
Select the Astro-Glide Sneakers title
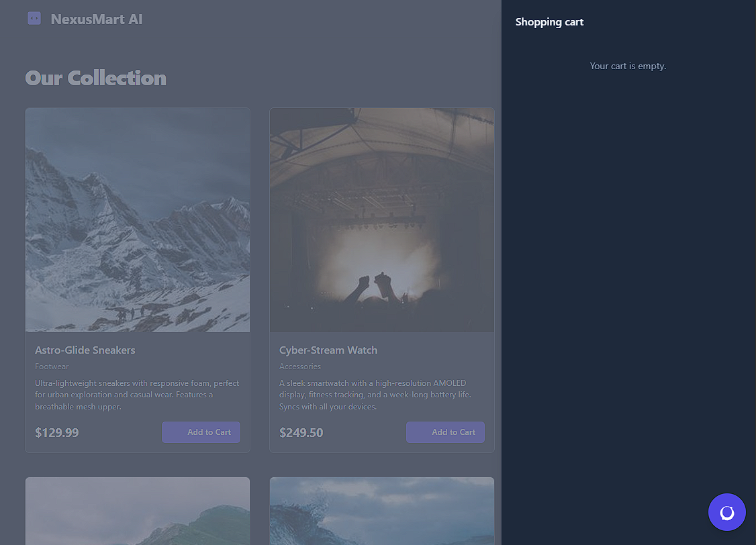85,350
